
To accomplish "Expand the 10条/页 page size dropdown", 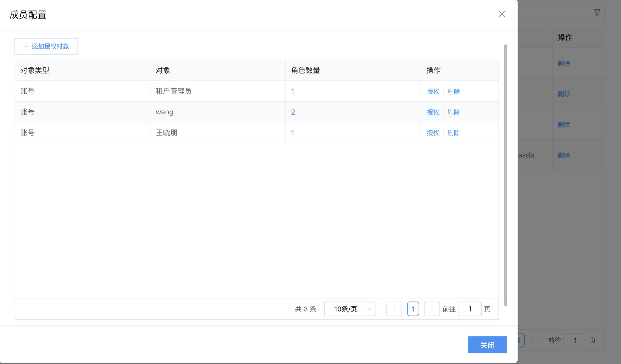I will point(350,309).
